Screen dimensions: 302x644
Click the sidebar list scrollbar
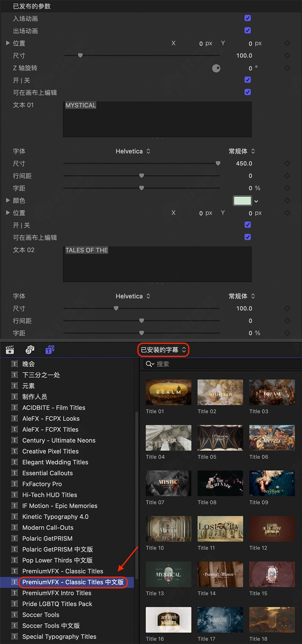[x=136, y=495]
